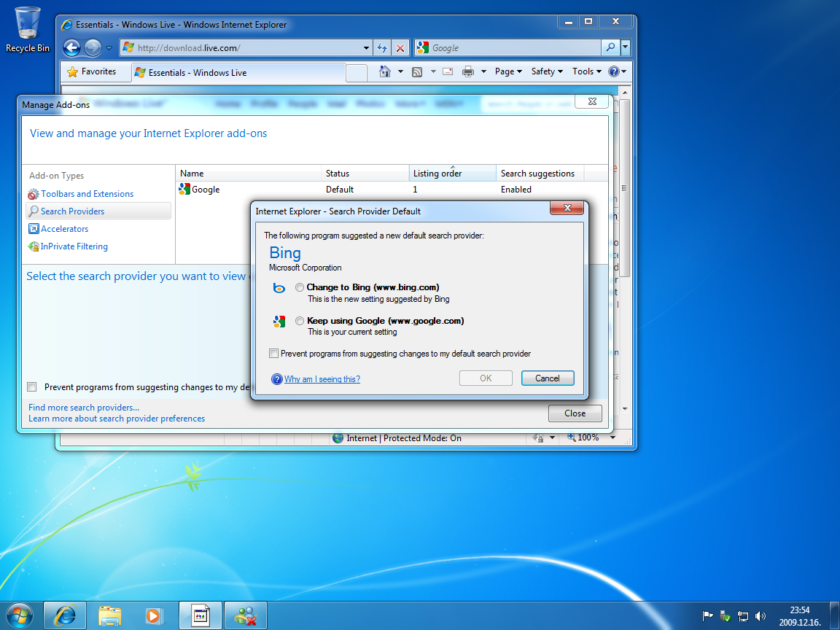Open the Recycle Bin desktop icon
This screenshot has width=840, height=630.
click(27, 29)
